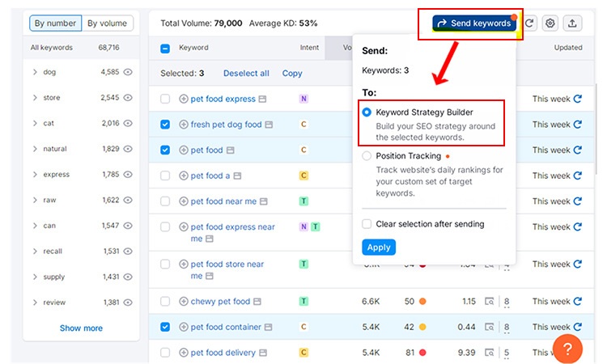Select the Position Tracking radio option
The image size is (607, 364).
point(367,156)
